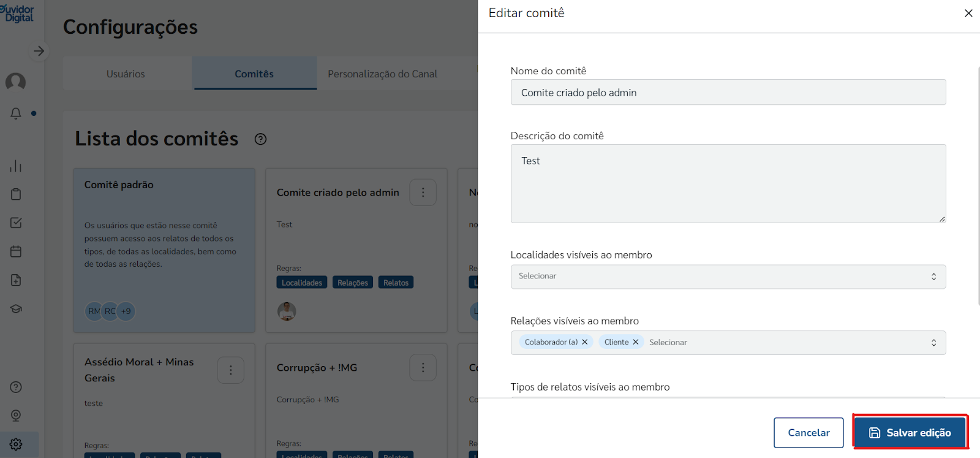Image resolution: width=980 pixels, height=458 pixels.
Task: Click the Salvar edição button
Action: coord(910,433)
